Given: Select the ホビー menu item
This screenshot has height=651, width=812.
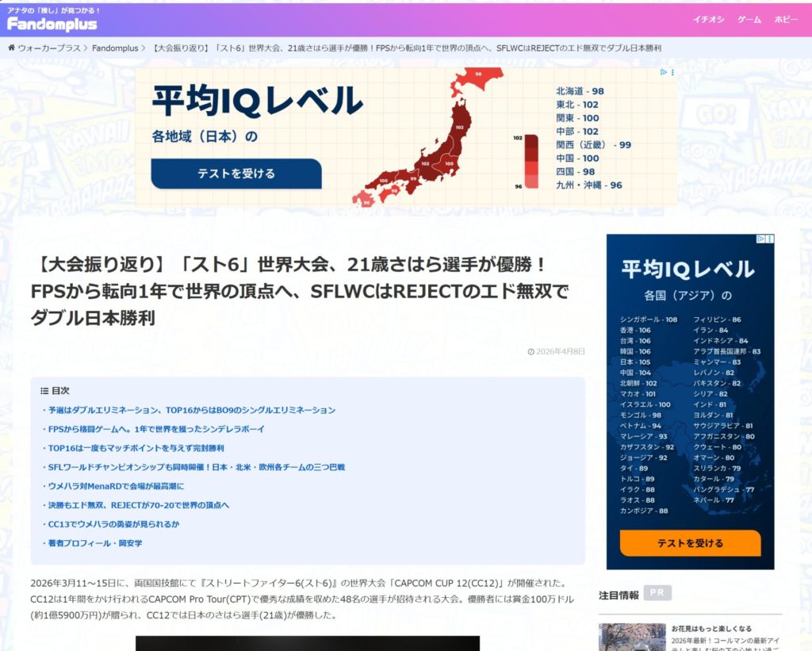Looking at the screenshot, I should (786, 20).
